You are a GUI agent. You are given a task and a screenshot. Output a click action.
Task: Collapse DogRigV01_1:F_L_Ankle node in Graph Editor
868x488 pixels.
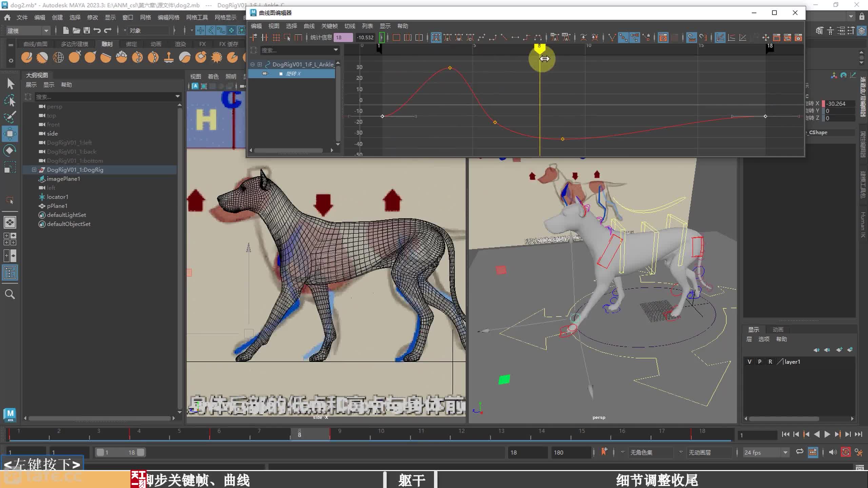pyautogui.click(x=253, y=64)
